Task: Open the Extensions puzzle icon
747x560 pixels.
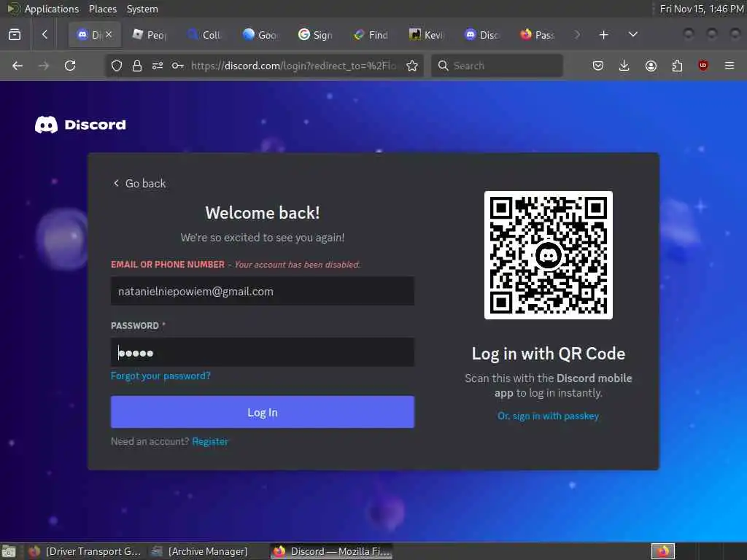Action: pyautogui.click(x=677, y=66)
